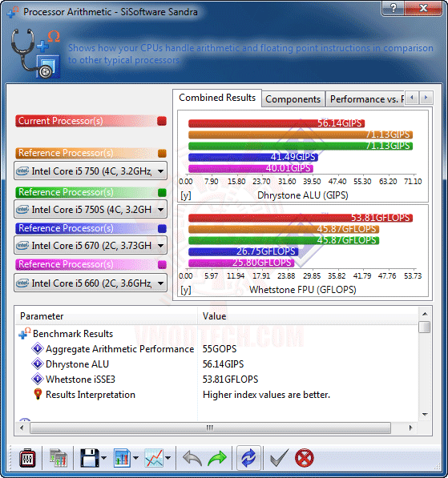448x478 pixels.
Task: Click the horizontal scrollbar right arrow
Action: click(411, 428)
